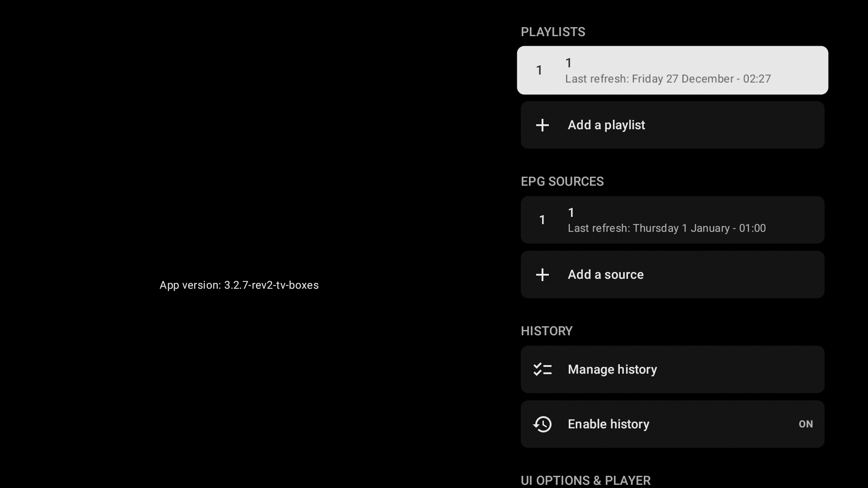Select the Enable history label text
Screen dimensions: 868x488
(x=609, y=424)
